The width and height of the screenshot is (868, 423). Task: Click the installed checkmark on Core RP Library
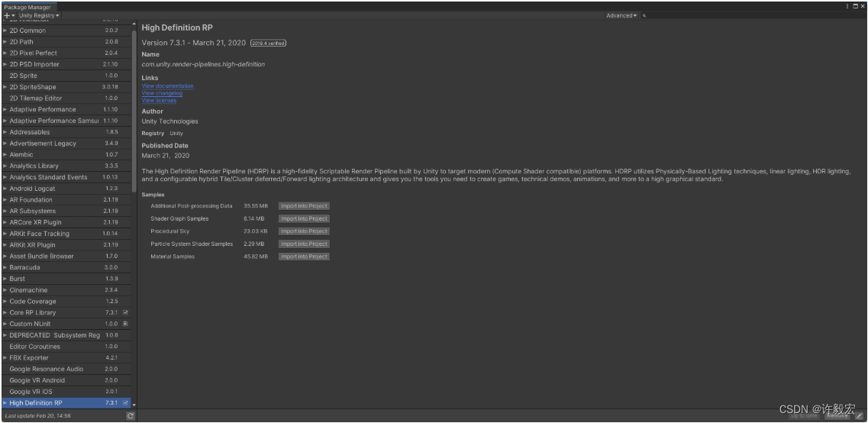pos(126,313)
